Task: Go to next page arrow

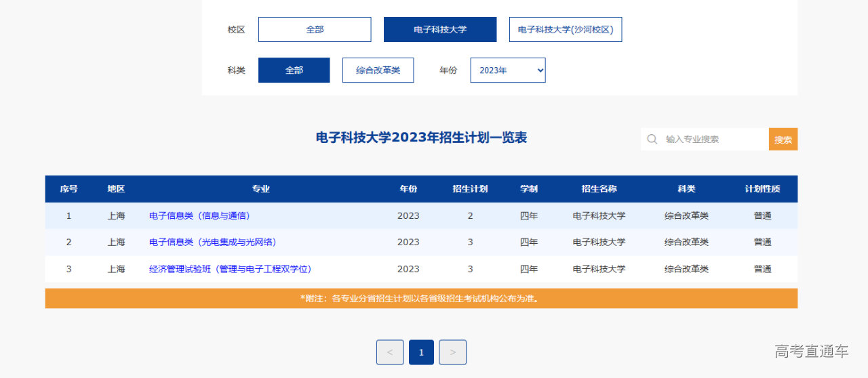Action: click(452, 352)
